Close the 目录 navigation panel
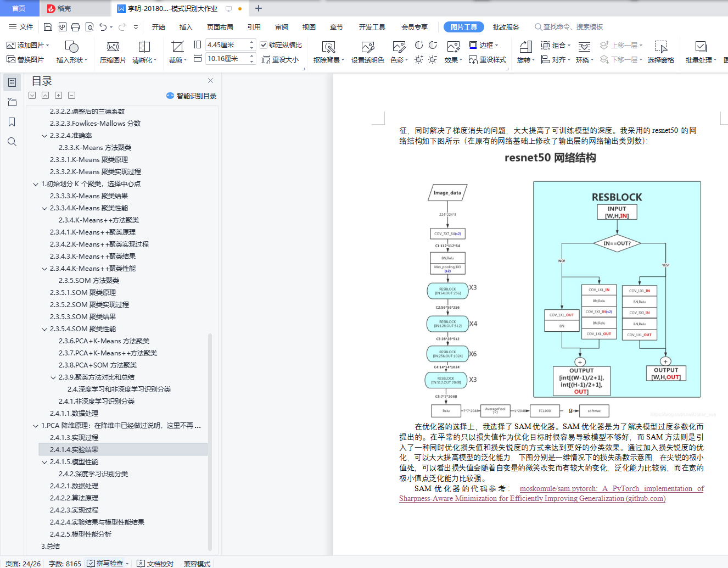Screen dimensions: 728x568 pyautogui.click(x=210, y=81)
